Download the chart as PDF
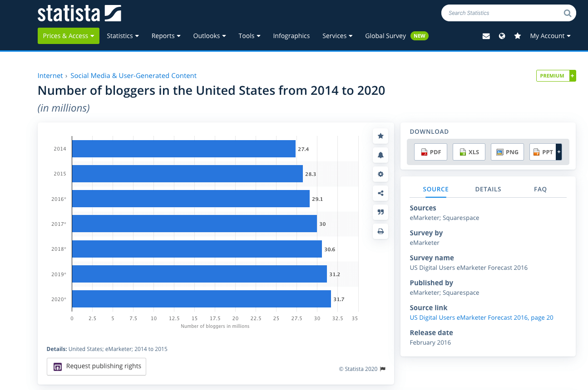Image resolution: width=588 pixels, height=390 pixels. click(x=430, y=152)
